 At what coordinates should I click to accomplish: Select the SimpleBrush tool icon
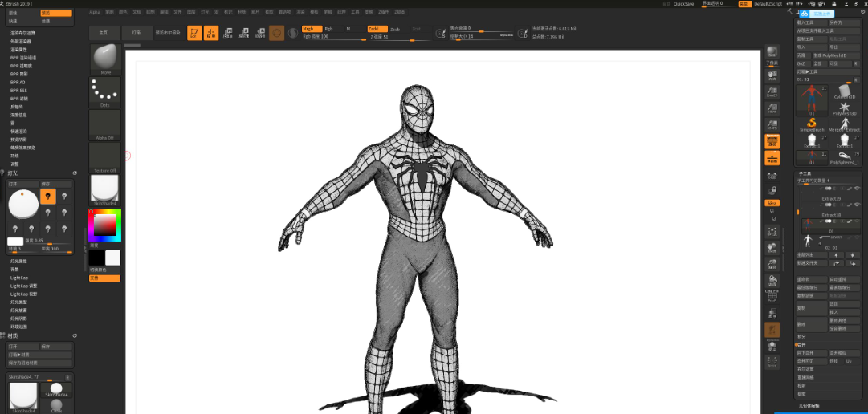(x=812, y=124)
